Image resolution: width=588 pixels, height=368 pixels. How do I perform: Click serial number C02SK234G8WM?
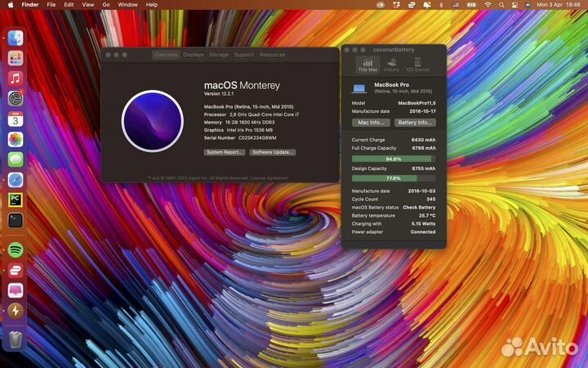257,138
